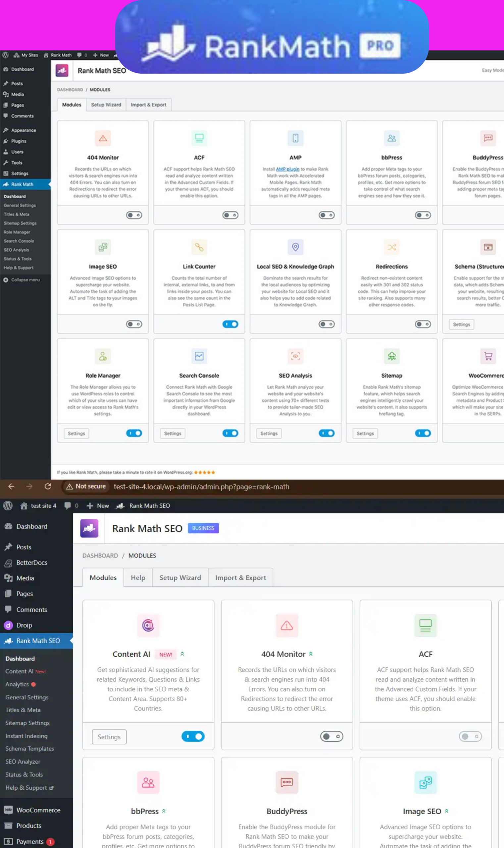Disable the Content AI module toggle
Viewport: 504px width, 848px height.
193,737
